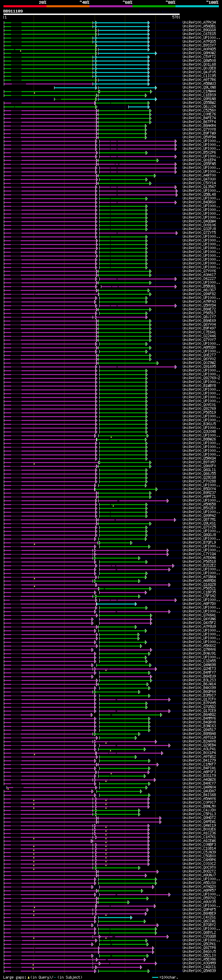The width and height of the screenshot is (222, 980).
Task: Open hit UniRef100_B9SSV7
Action: coord(199,45)
